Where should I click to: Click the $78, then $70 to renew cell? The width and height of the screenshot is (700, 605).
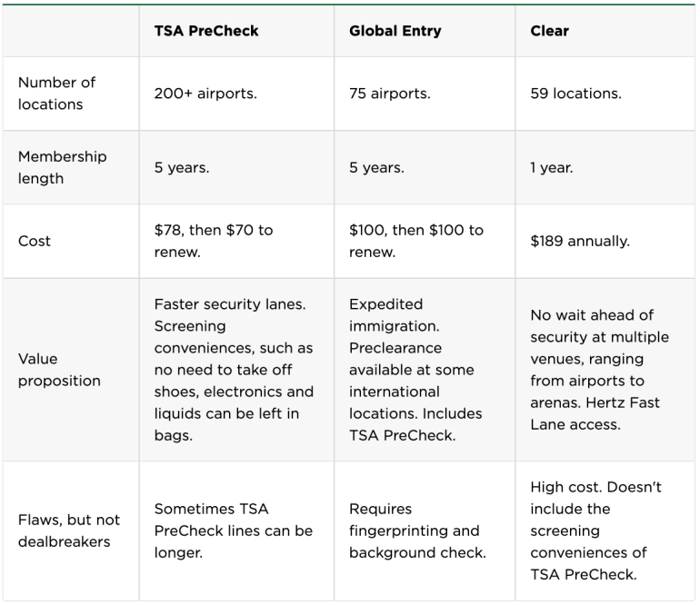tap(214, 242)
